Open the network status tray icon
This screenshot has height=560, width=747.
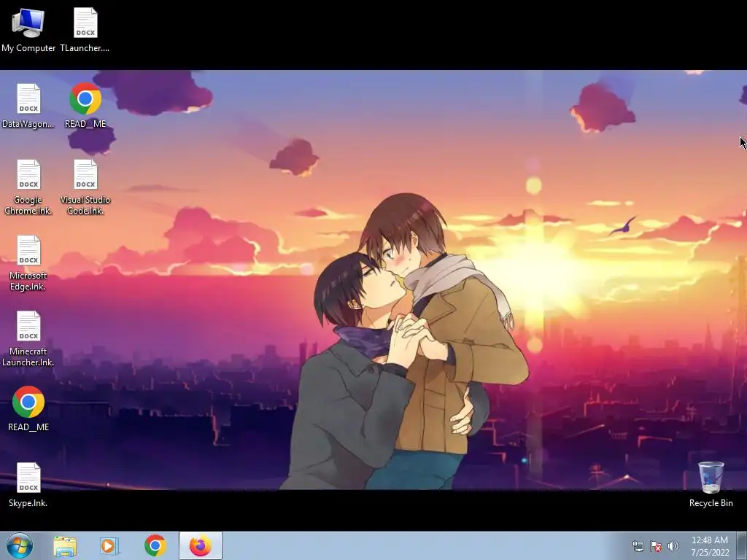(638, 546)
